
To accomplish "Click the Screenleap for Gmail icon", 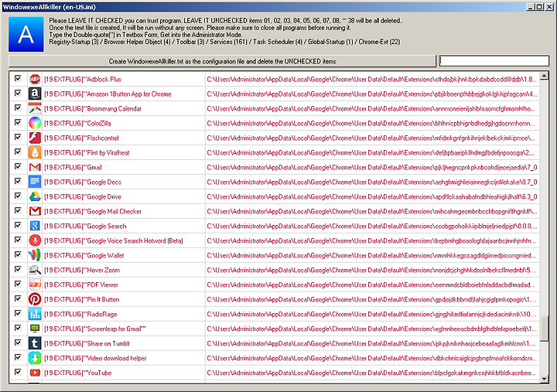I will 35,329.
